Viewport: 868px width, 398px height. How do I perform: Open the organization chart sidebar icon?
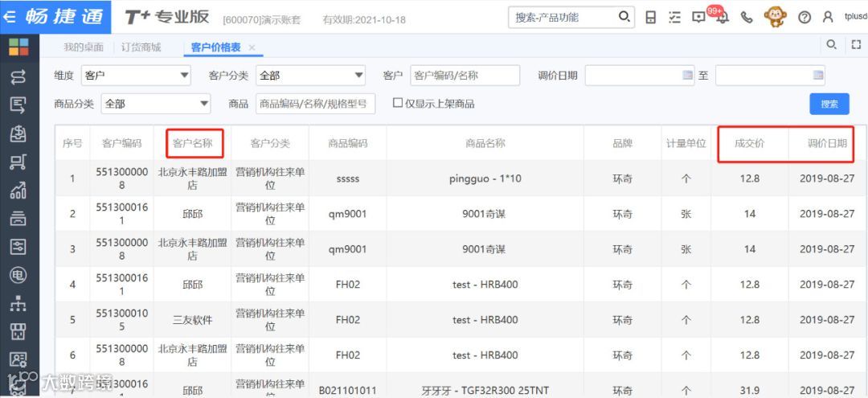coord(18,303)
